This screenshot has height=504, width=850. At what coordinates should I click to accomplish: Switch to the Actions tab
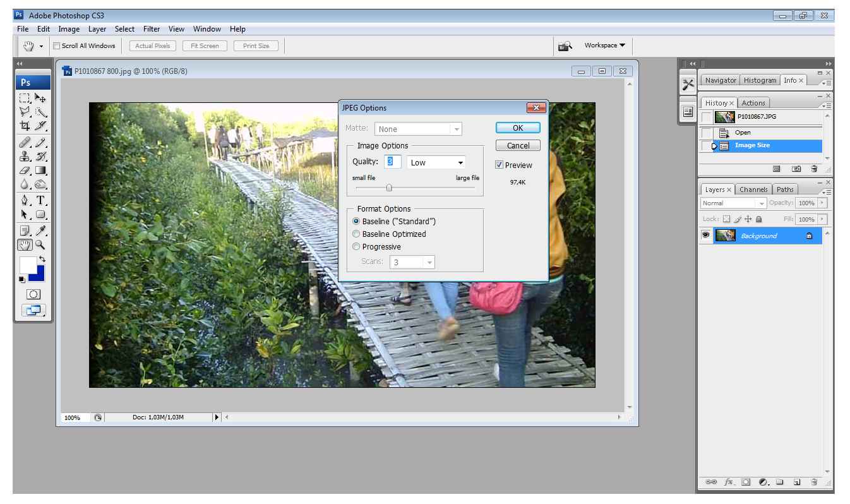tap(753, 103)
